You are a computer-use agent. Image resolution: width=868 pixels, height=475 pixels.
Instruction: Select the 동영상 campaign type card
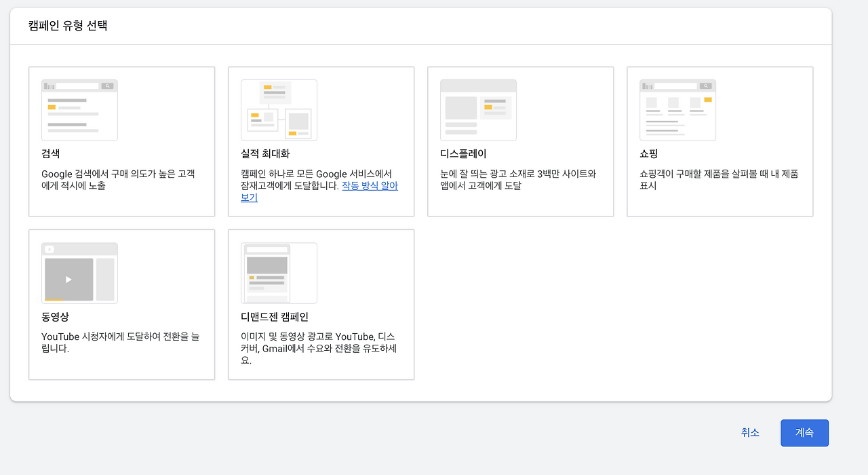click(x=121, y=304)
